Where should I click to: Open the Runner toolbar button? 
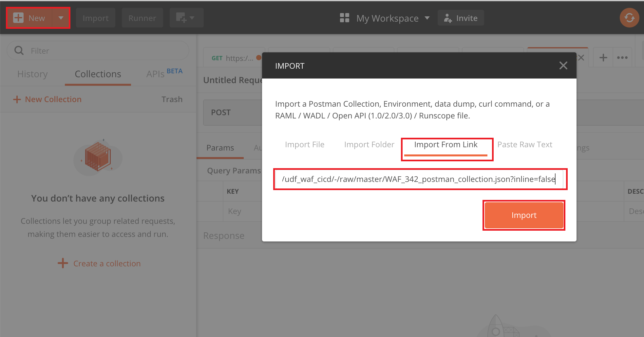coord(142,18)
